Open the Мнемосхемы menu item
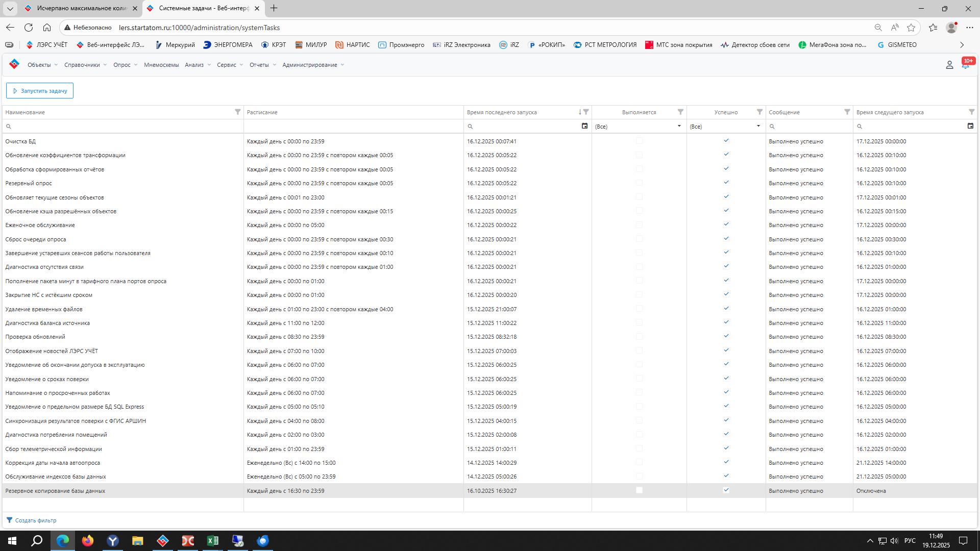Viewport: 980px width, 551px height. [x=161, y=65]
